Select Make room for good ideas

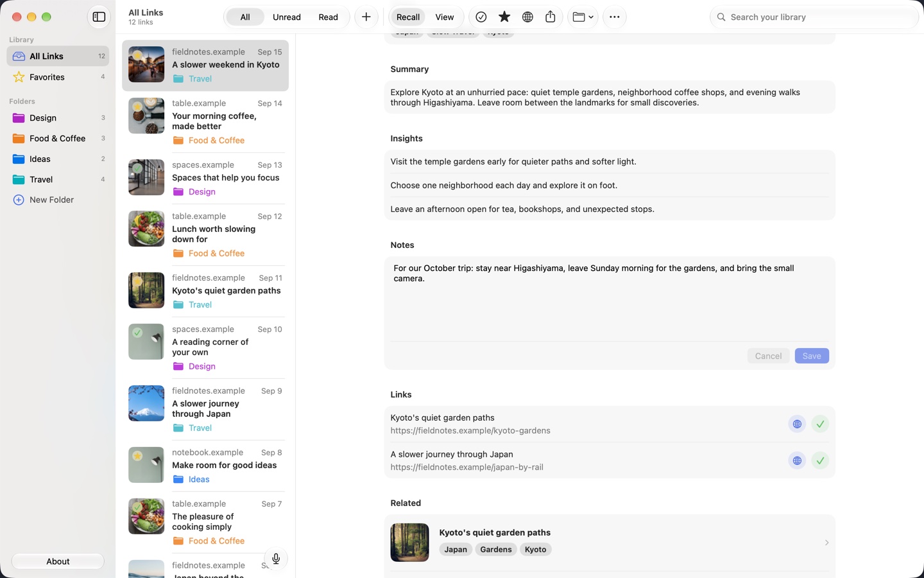[x=205, y=466]
